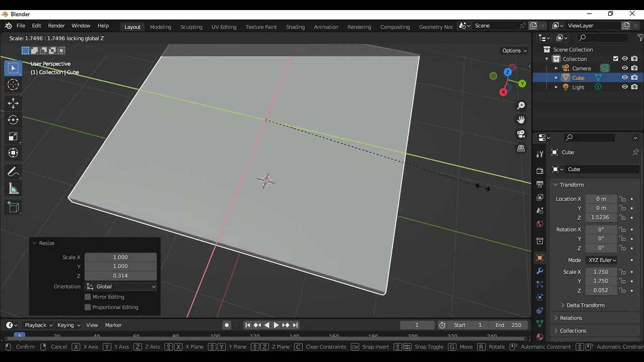The image size is (644, 362).
Task: Collapse the Transform panel
Action: click(572, 185)
